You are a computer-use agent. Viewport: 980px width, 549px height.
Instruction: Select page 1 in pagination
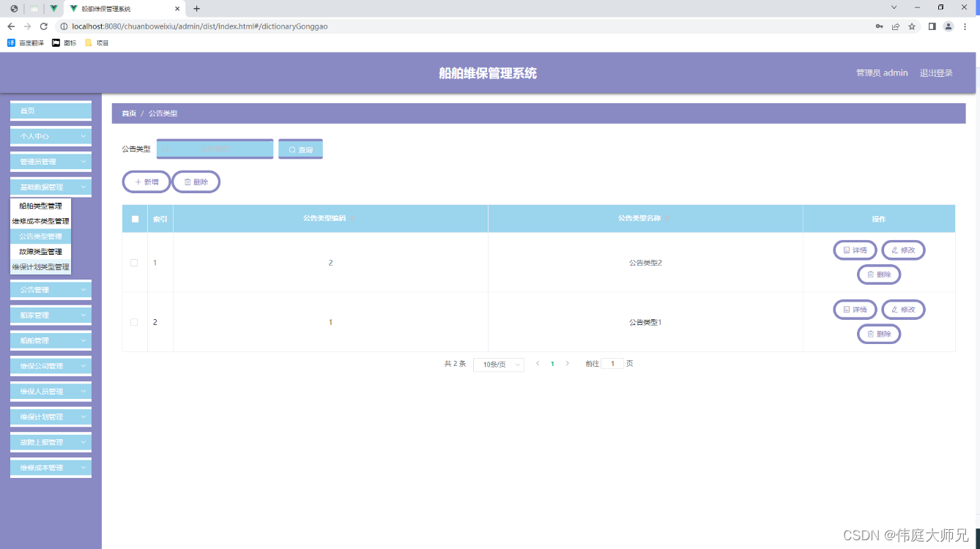(x=552, y=364)
